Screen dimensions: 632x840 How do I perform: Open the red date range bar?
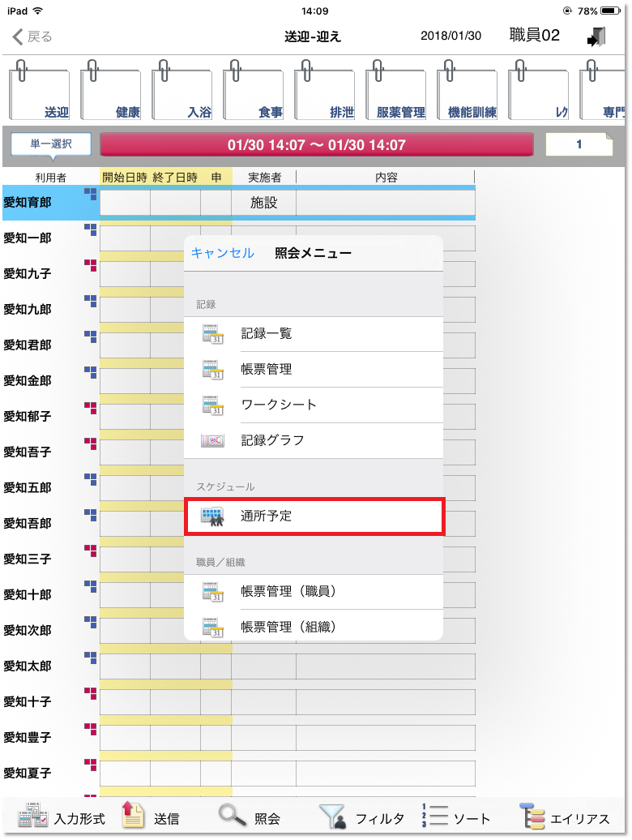click(316, 145)
